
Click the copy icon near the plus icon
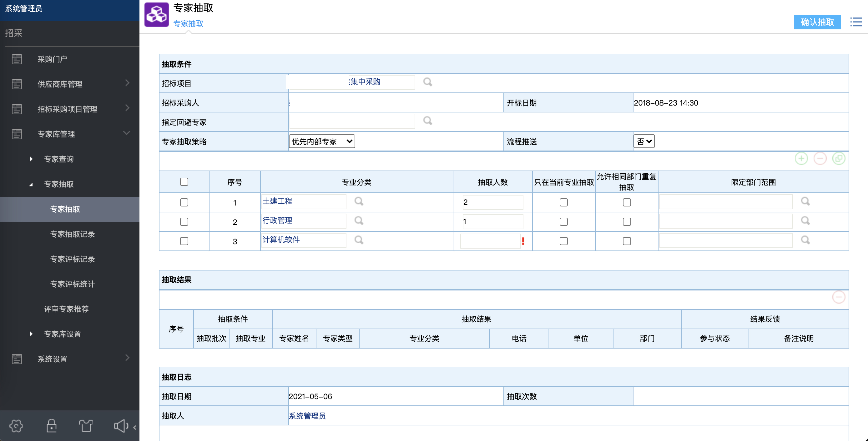839,158
